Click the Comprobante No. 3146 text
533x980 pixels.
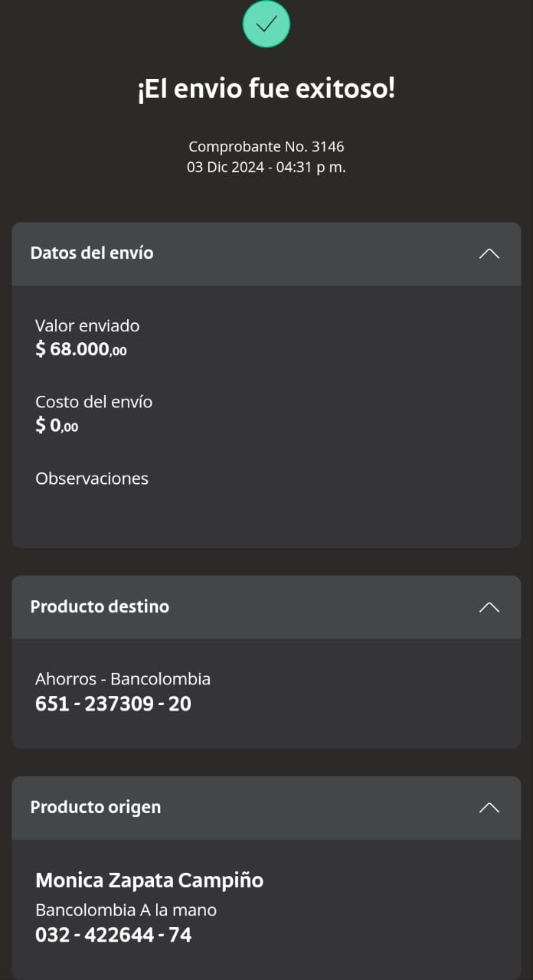pyautogui.click(x=266, y=146)
